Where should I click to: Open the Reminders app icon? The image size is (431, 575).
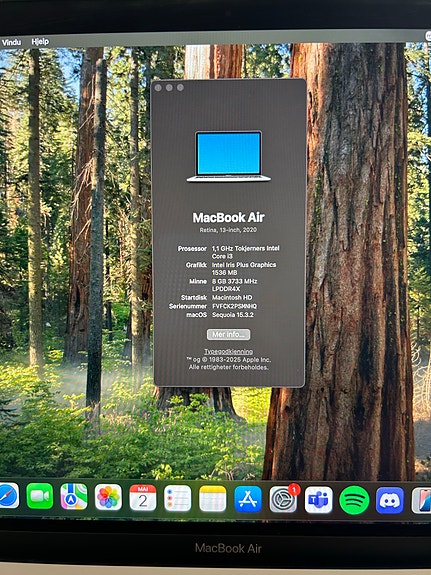(178, 498)
